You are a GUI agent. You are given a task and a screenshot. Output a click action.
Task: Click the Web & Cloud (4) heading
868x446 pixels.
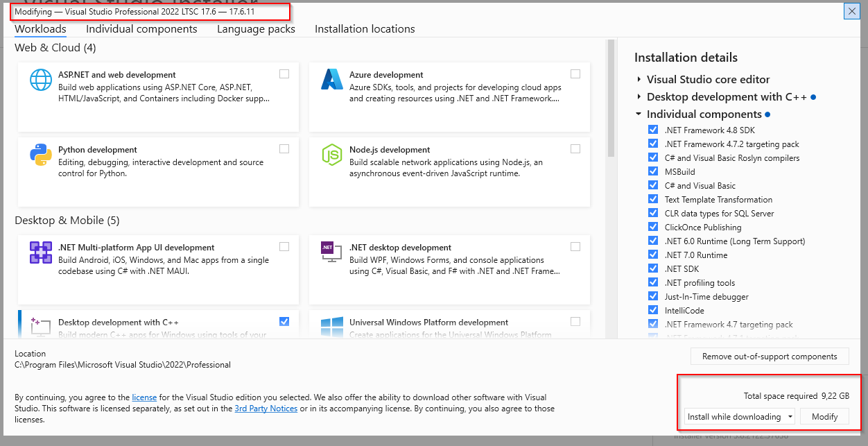(55, 48)
